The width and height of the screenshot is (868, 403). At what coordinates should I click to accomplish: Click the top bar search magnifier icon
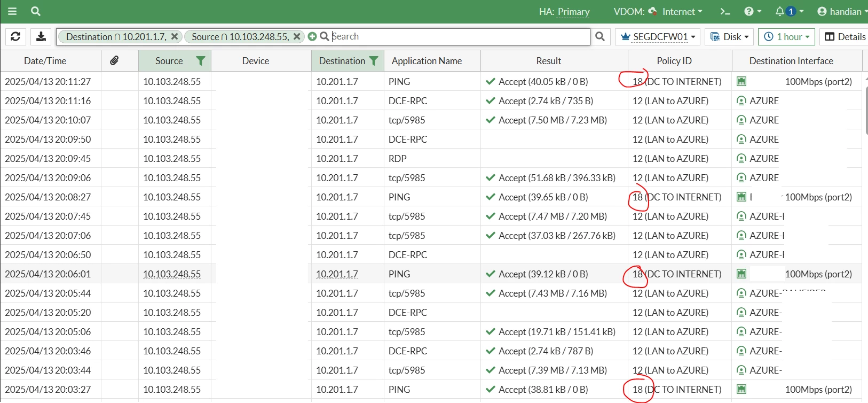[x=36, y=11]
